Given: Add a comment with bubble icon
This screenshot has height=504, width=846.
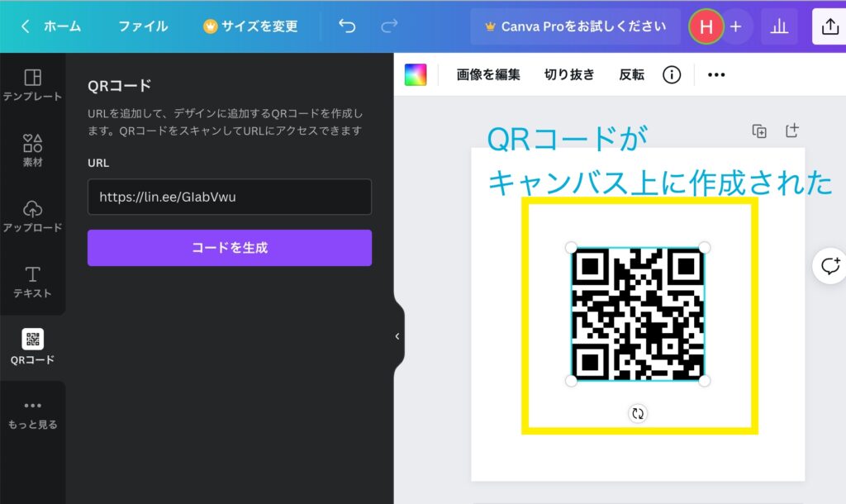Looking at the screenshot, I should pyautogui.click(x=829, y=265).
